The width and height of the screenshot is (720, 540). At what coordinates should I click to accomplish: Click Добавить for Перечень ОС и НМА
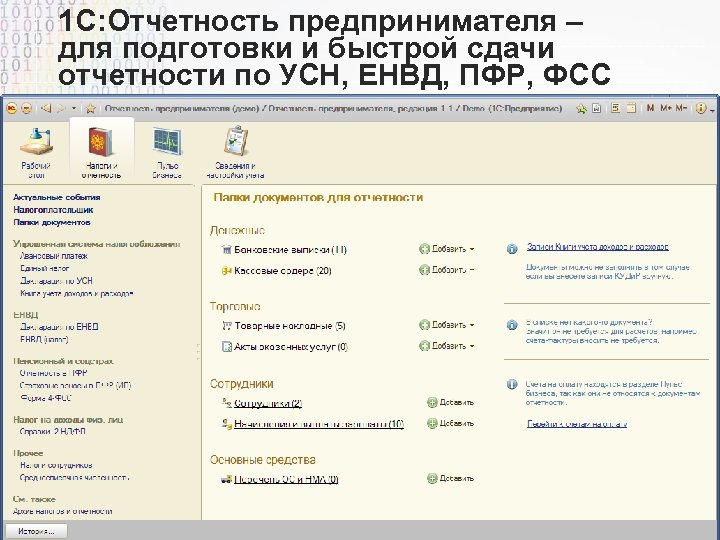coord(450,478)
